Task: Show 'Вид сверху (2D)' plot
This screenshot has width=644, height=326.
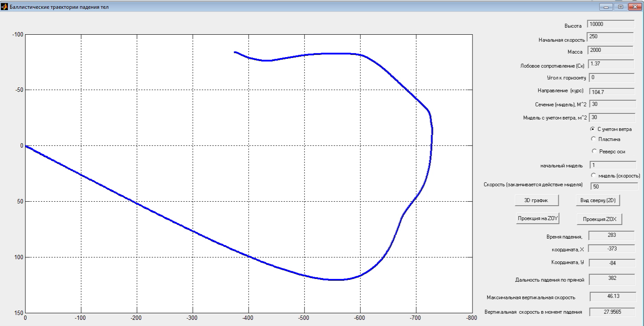Action: pyautogui.click(x=597, y=200)
